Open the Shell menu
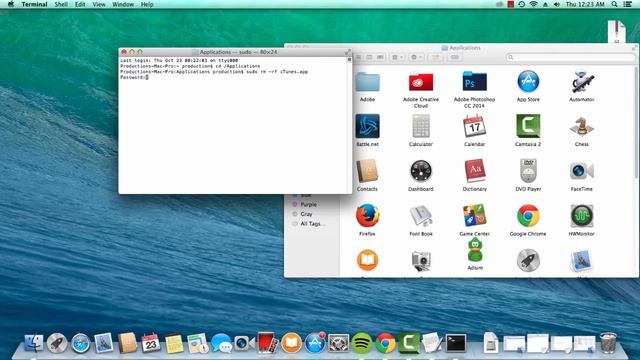Viewport: 640px width, 360px height. point(61,4)
